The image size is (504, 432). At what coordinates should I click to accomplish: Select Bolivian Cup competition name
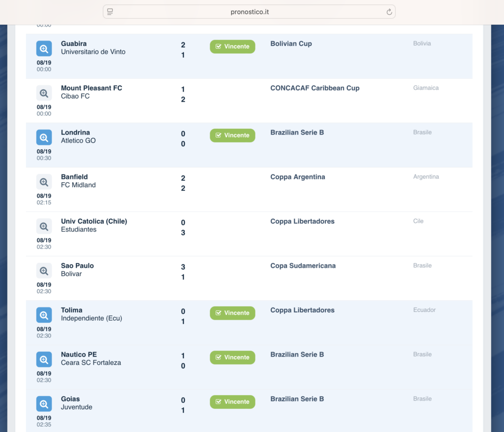coord(291,44)
